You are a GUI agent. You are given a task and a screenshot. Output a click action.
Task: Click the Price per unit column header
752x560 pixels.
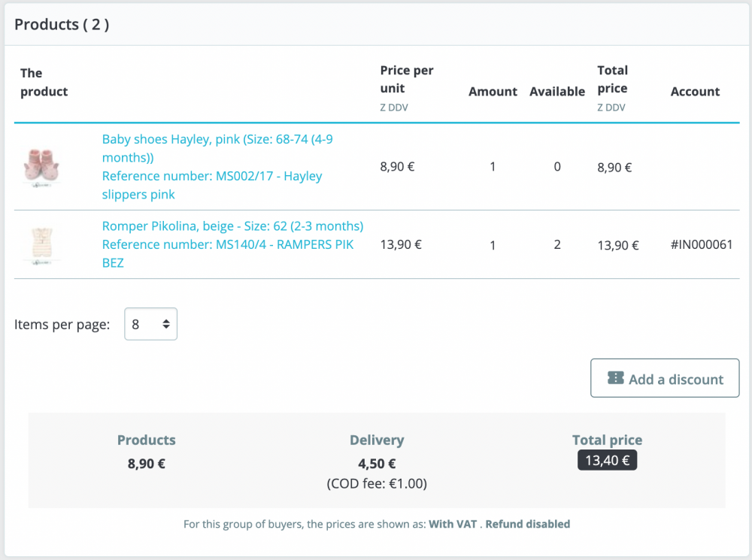tap(406, 80)
